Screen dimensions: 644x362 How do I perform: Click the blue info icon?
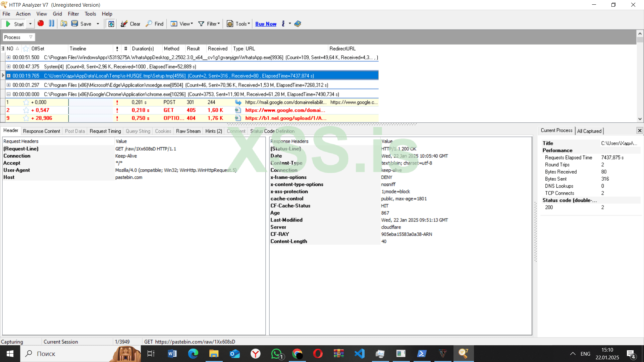coord(283,24)
